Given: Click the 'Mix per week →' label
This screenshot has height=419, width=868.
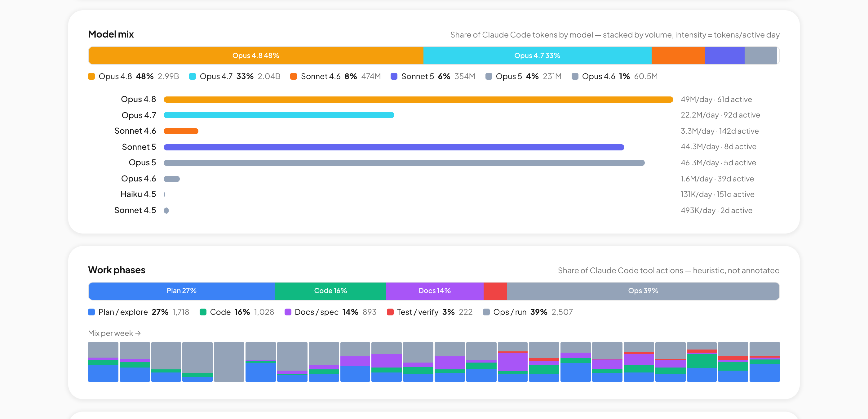Looking at the screenshot, I should coord(114,333).
